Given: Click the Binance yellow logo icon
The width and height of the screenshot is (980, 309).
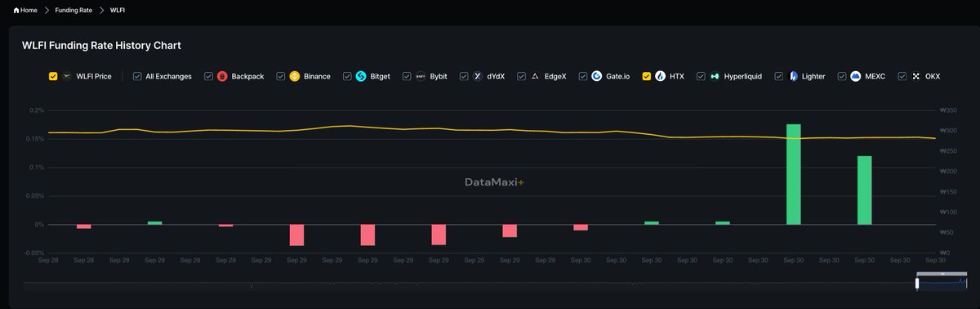Looking at the screenshot, I should click(295, 76).
